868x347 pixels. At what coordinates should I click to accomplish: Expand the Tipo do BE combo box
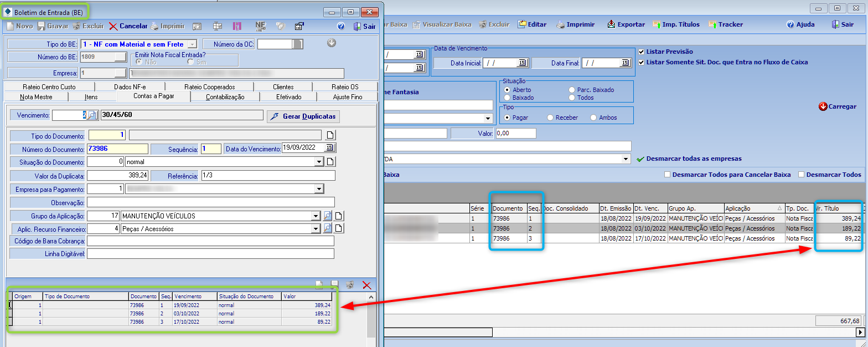click(192, 44)
